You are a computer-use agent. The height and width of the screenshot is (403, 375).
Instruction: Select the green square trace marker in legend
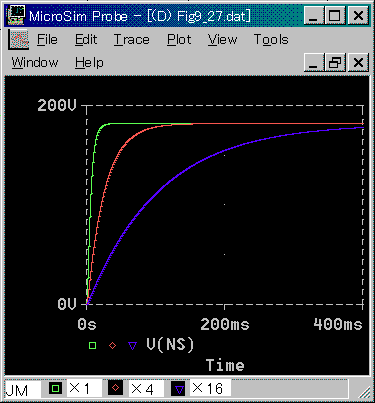(x=92, y=345)
